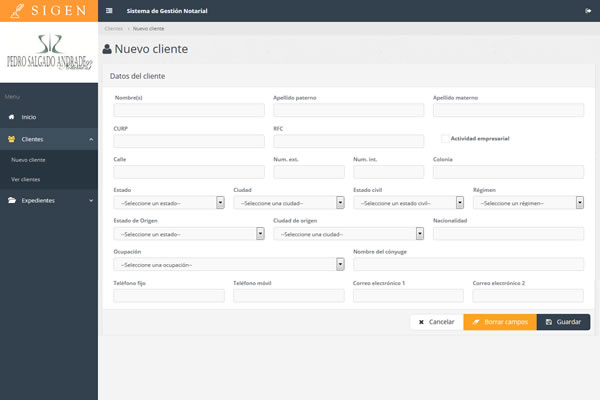
Task: Click the orange Borrar campos button
Action: (500, 322)
